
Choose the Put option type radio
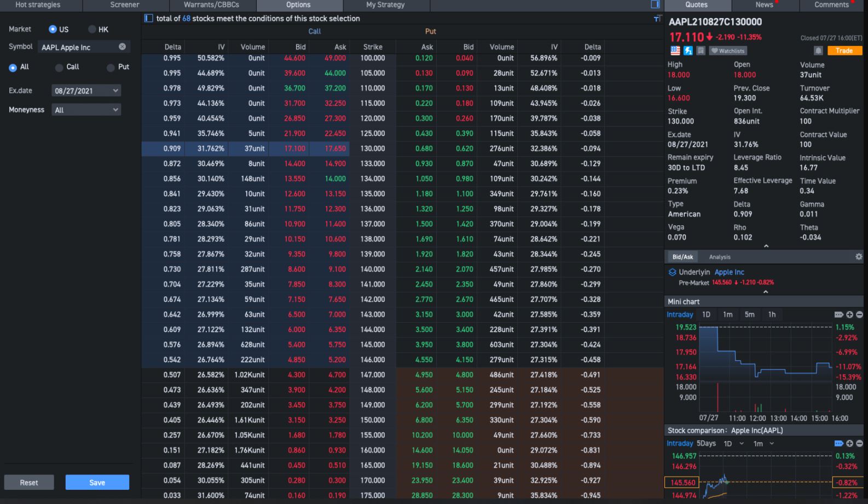(x=111, y=67)
